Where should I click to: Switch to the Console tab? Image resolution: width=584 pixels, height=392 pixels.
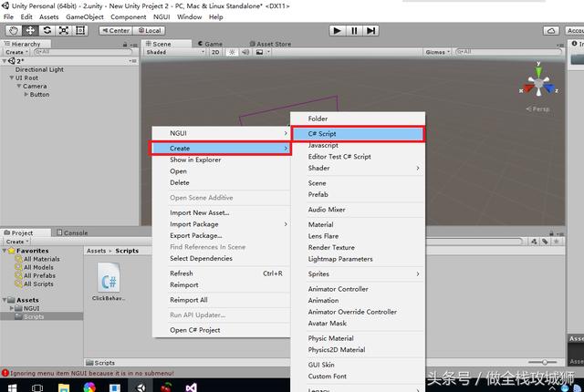[72, 232]
